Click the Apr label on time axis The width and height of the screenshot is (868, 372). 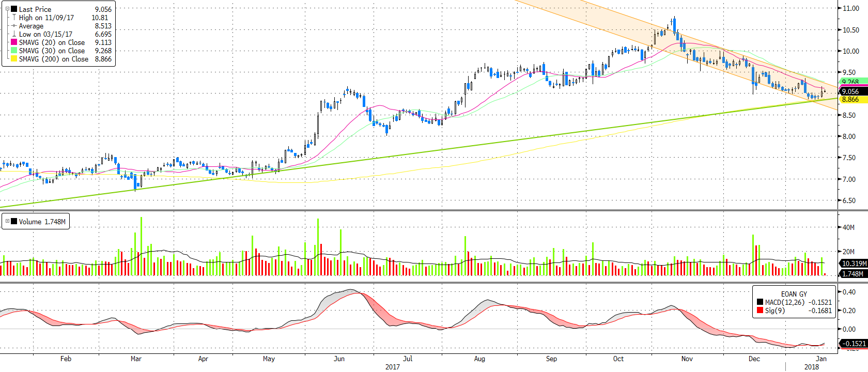pos(203,359)
